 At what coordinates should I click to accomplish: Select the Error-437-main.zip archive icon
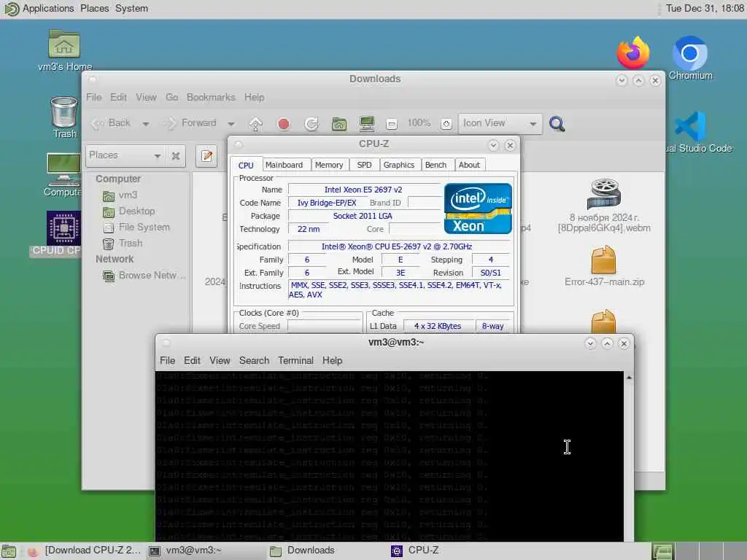coord(603,260)
